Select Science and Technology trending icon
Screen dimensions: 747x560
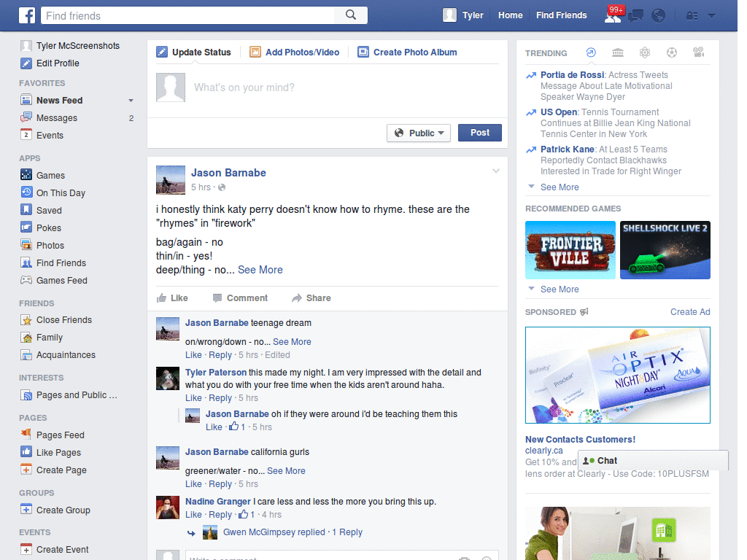coord(645,52)
